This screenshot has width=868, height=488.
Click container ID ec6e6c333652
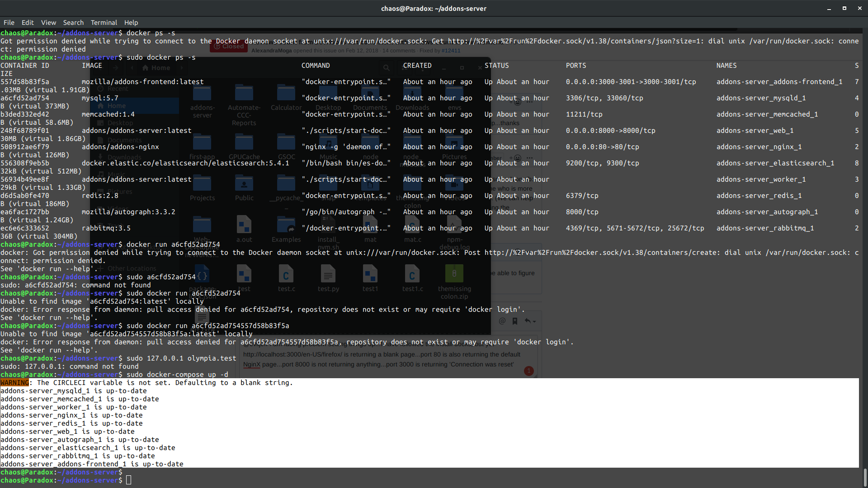[25, 228]
